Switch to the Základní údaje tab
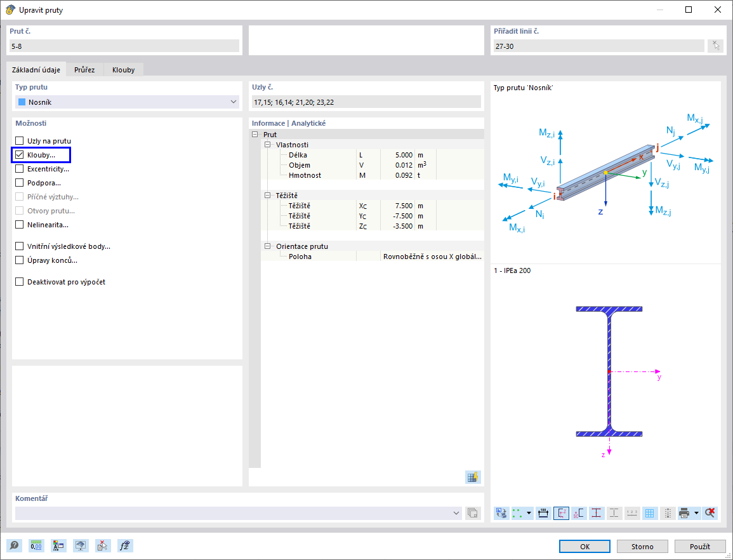Image resolution: width=733 pixels, height=560 pixels. tap(36, 70)
